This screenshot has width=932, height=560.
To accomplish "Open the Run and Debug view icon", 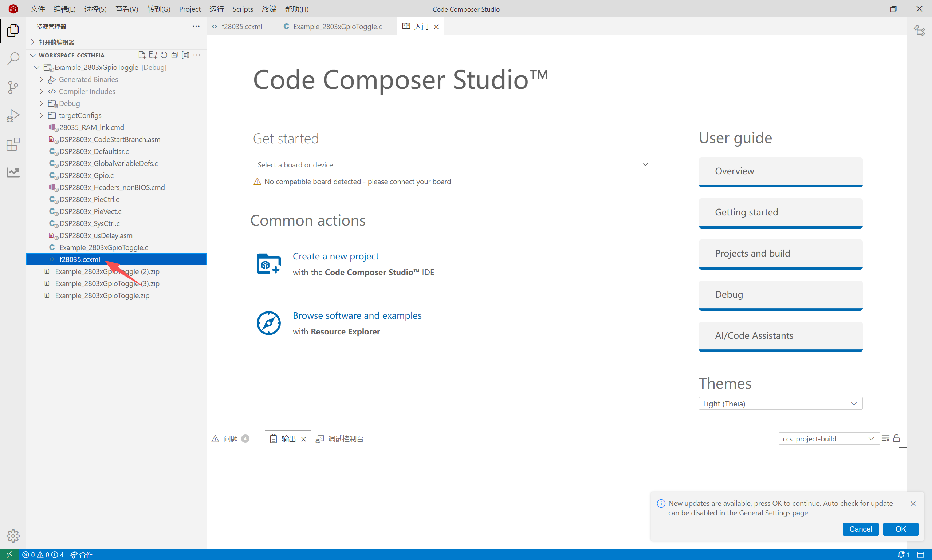I will pos(13,115).
